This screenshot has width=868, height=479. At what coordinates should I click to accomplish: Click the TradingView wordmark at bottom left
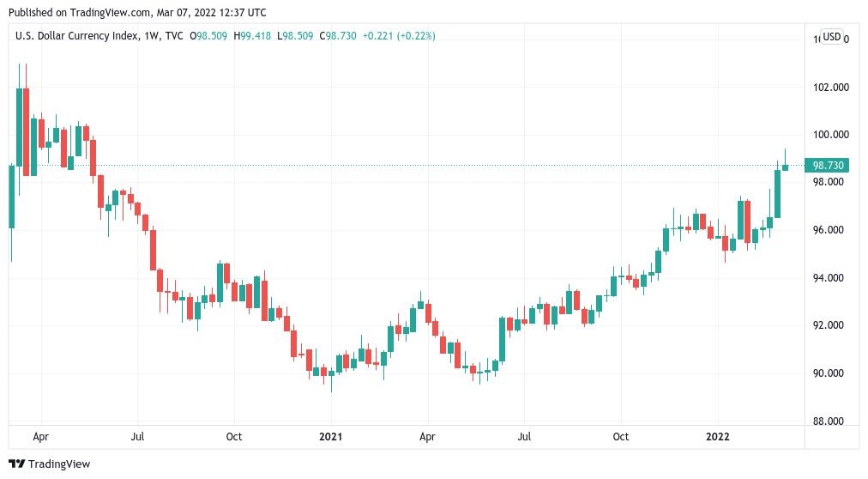[59, 464]
